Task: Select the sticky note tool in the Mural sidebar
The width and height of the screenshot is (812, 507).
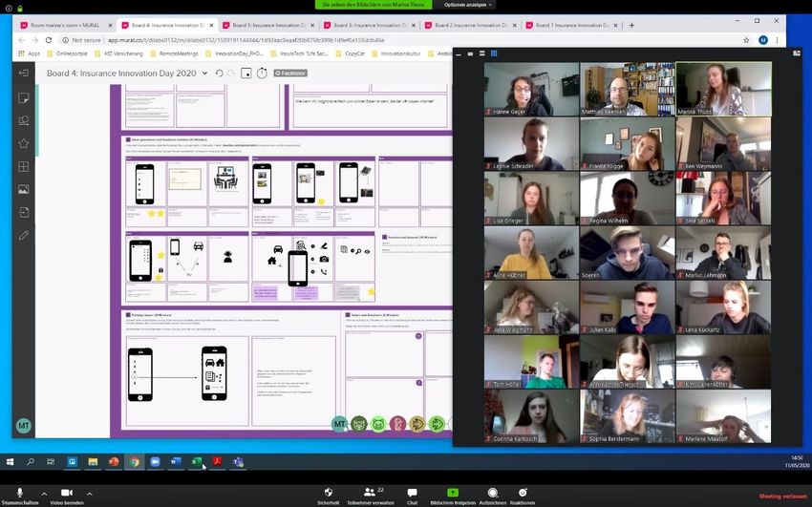Action: [24, 96]
